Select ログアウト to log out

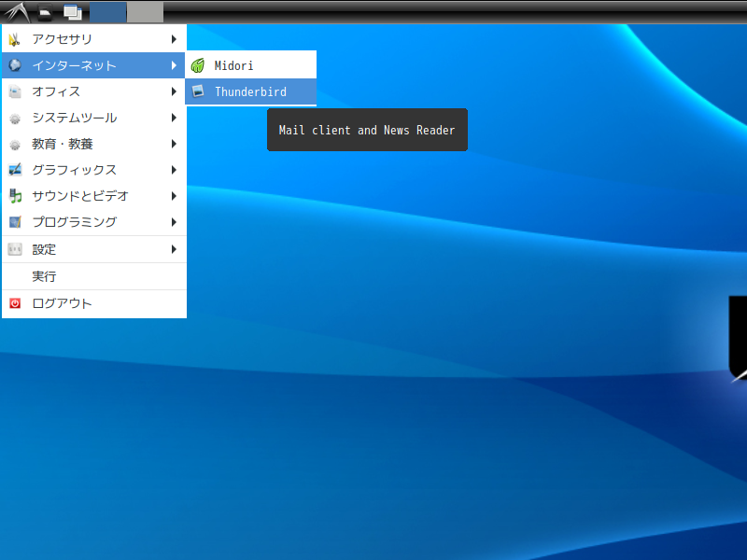94,303
